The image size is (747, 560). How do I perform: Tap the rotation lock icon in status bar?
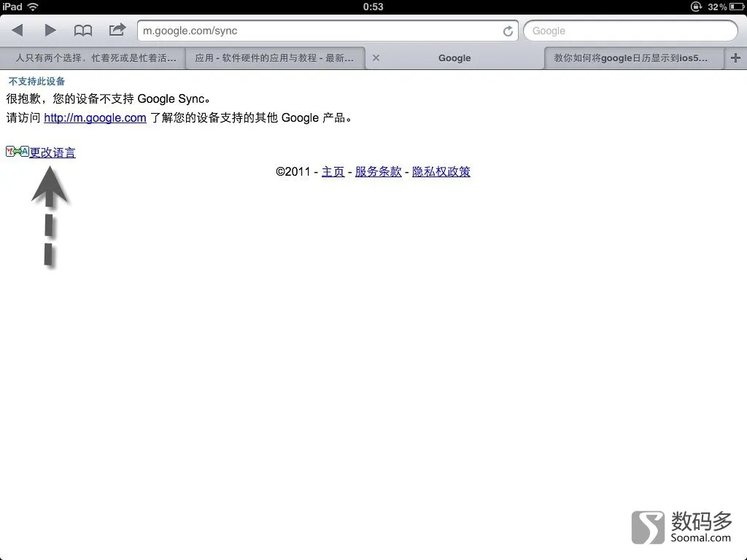pyautogui.click(x=696, y=7)
